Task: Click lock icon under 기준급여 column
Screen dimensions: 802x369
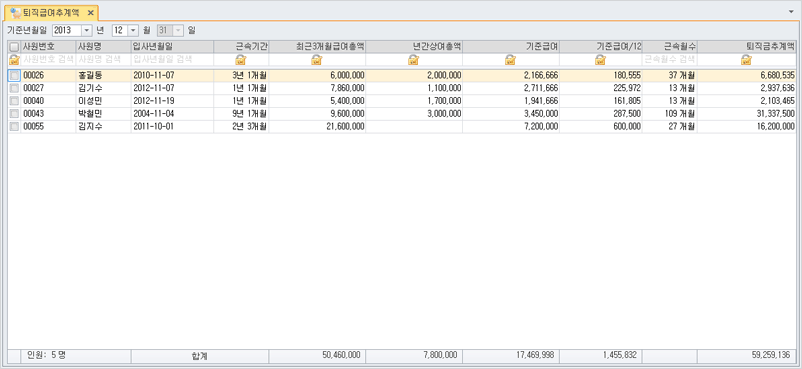Action: click(510, 60)
